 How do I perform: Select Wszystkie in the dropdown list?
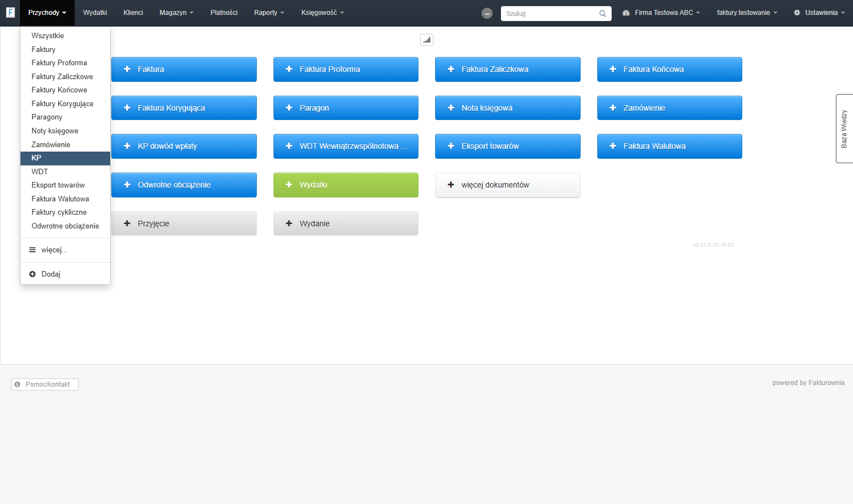click(x=65, y=36)
